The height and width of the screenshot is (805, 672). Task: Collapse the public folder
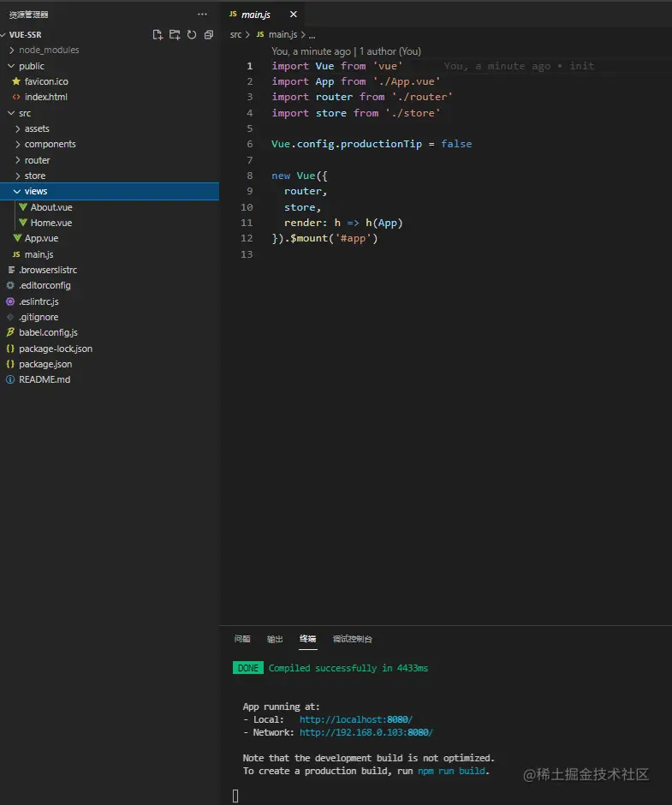(x=11, y=66)
